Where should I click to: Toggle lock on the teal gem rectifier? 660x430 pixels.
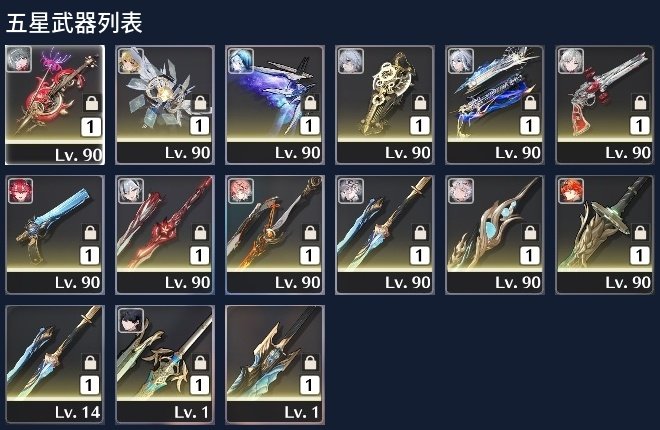pos(530,232)
